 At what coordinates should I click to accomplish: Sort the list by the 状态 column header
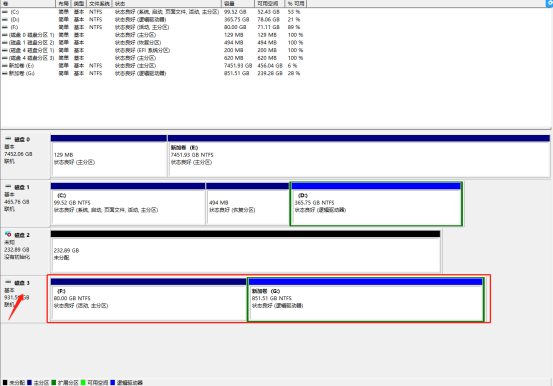167,4
